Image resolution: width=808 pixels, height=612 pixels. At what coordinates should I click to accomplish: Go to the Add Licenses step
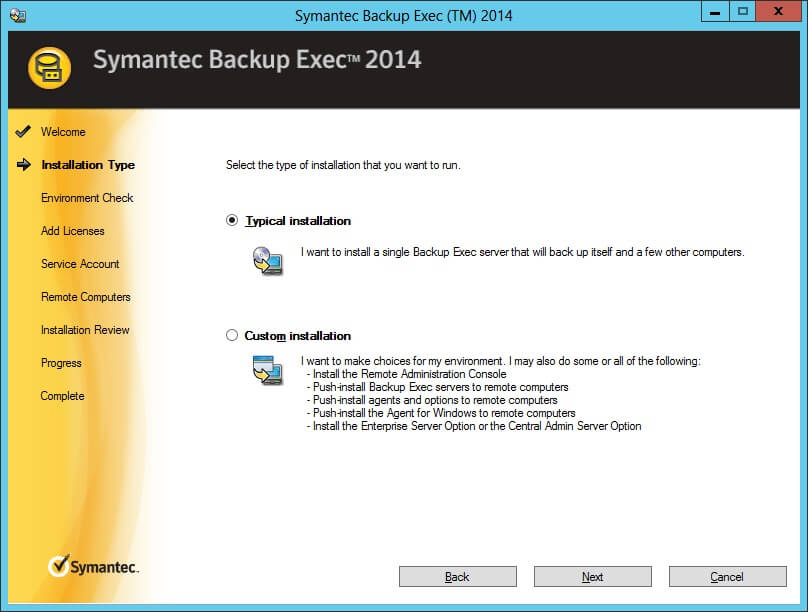coord(73,231)
